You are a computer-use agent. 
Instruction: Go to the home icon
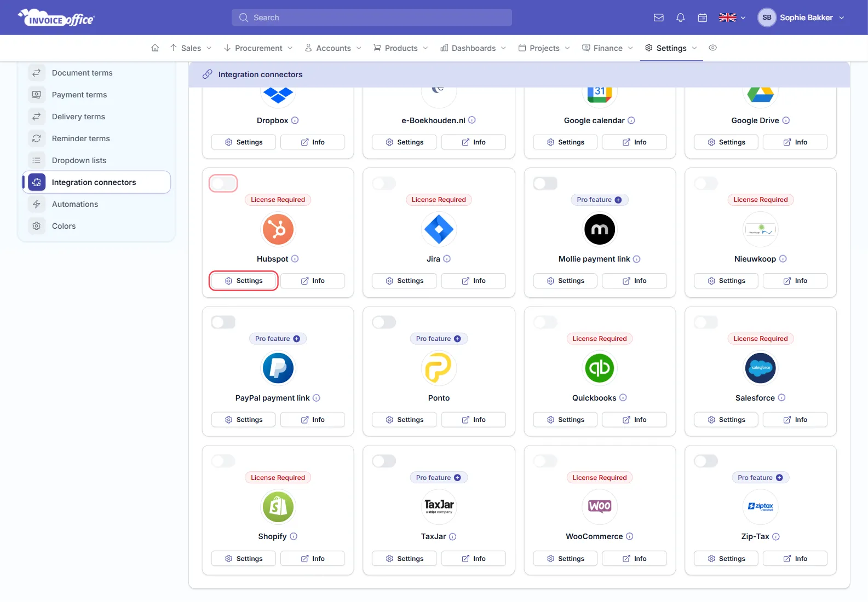155,48
